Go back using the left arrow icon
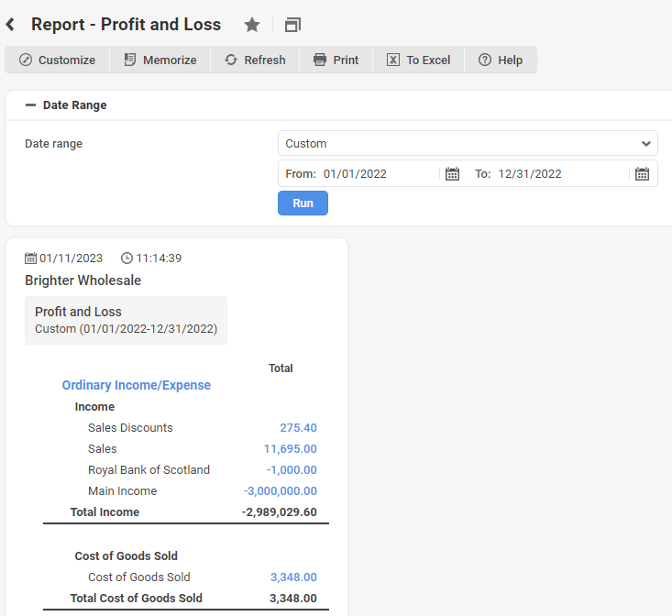Screen dimensions: 672x616 coord(10,25)
